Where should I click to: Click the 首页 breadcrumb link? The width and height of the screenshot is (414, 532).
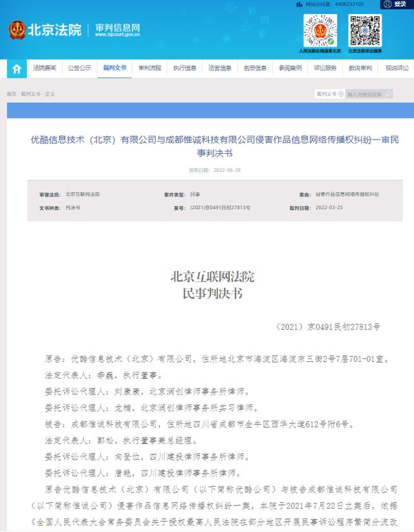[11, 94]
